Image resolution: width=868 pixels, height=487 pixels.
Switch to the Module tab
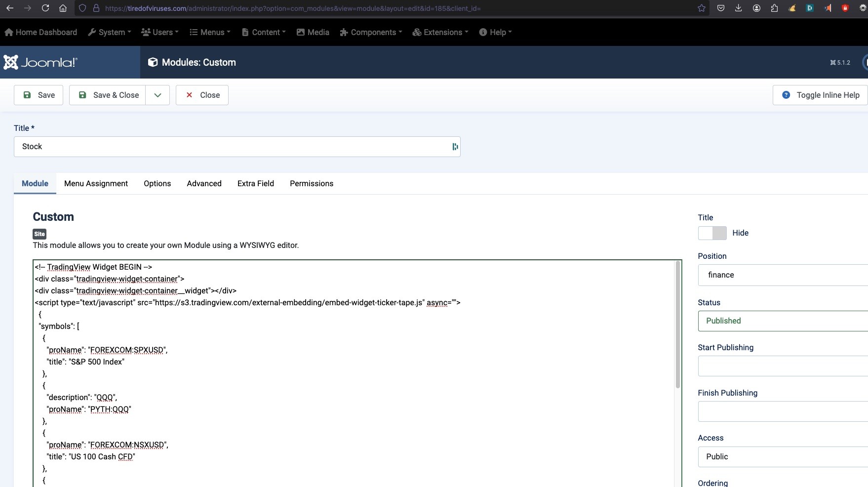35,184
